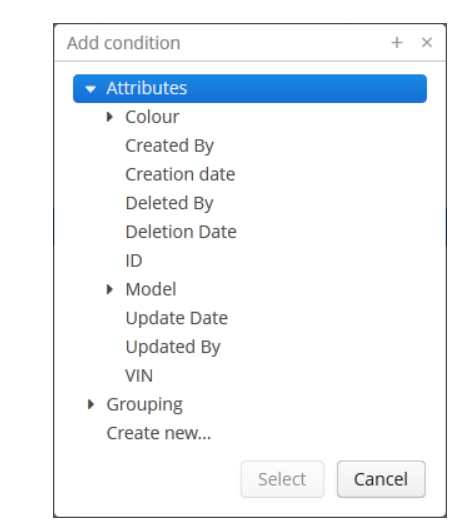Collapse the Attributes tree node
Screen dimensions: 473x524
click(91, 89)
